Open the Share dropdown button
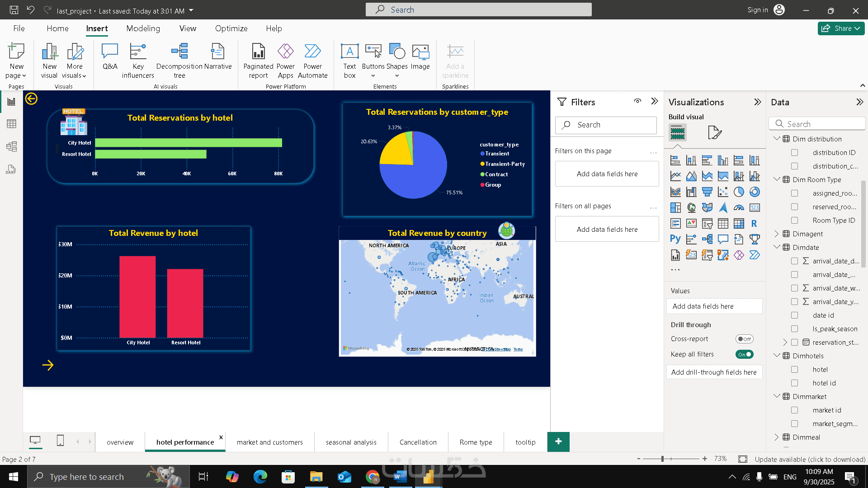 tap(841, 28)
